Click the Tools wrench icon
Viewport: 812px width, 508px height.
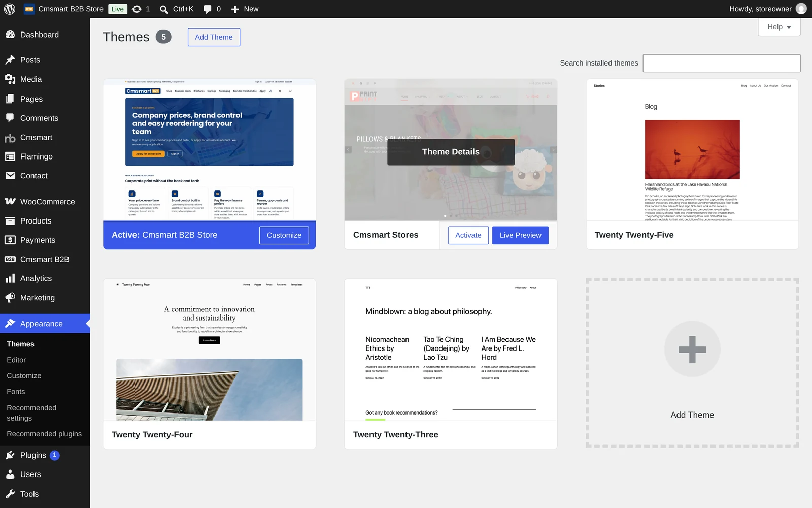pos(10,494)
